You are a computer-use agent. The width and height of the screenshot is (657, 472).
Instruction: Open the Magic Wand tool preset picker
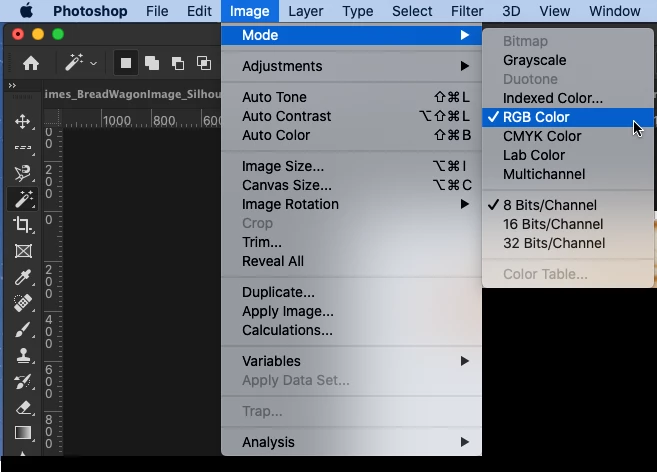pos(93,64)
